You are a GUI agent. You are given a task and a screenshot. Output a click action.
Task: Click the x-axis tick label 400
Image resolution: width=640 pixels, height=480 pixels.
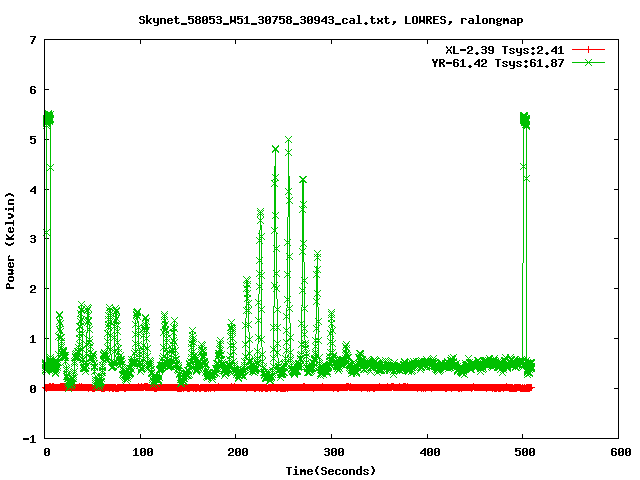tap(430, 452)
